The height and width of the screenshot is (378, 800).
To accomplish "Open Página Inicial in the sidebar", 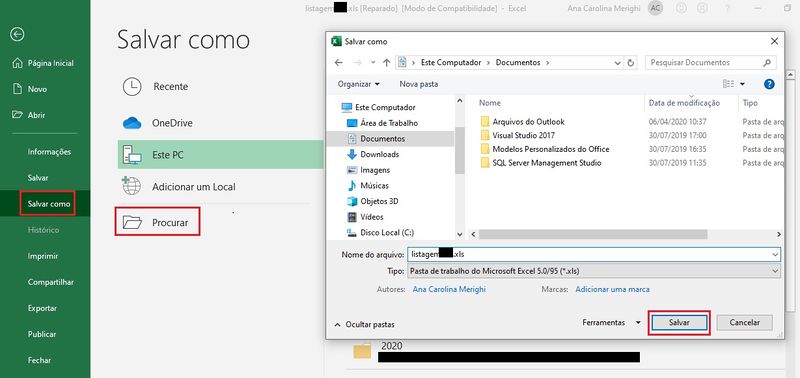I will pyautogui.click(x=44, y=63).
